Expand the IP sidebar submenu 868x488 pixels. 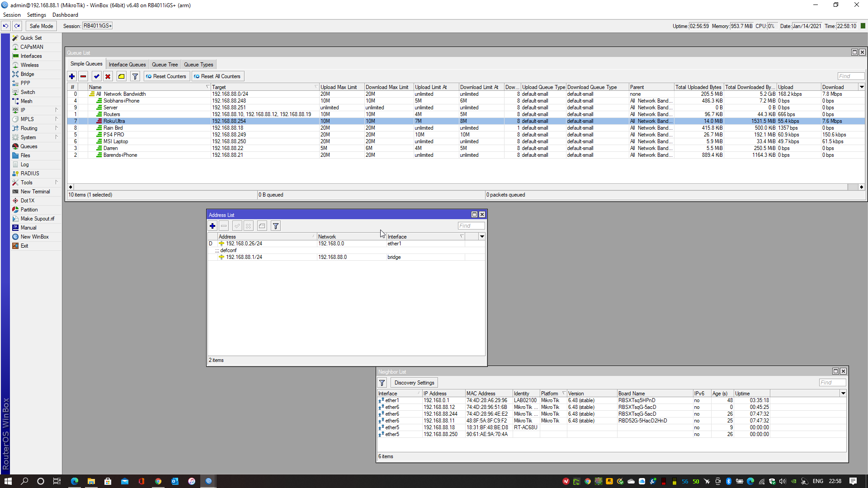(x=57, y=110)
